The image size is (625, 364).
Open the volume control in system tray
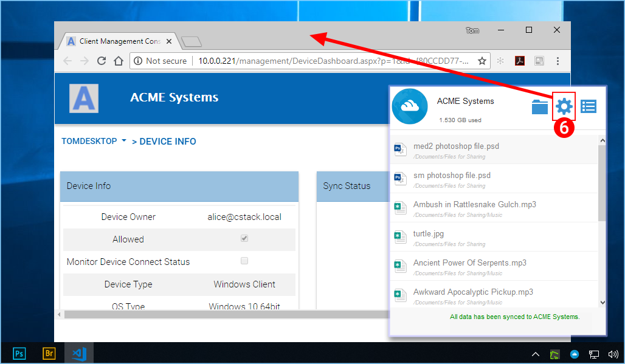tap(613, 354)
